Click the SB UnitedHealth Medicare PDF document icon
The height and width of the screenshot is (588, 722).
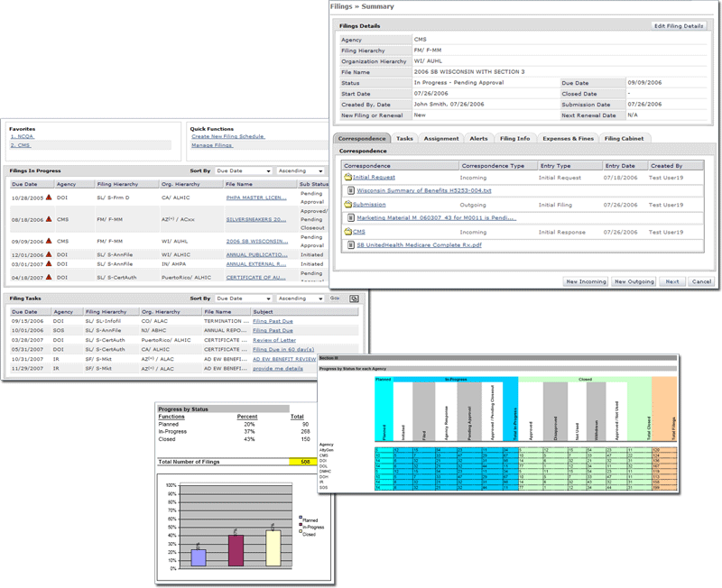pyautogui.click(x=351, y=244)
